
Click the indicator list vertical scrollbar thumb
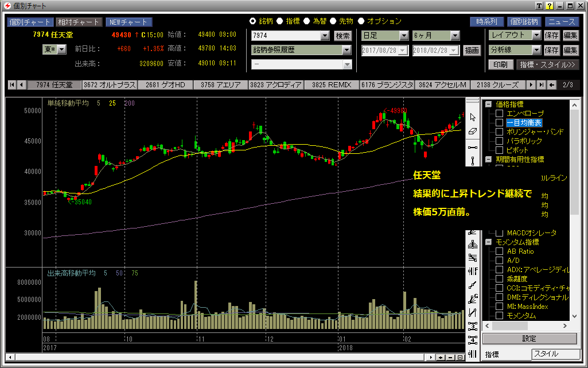pyautogui.click(x=574, y=161)
